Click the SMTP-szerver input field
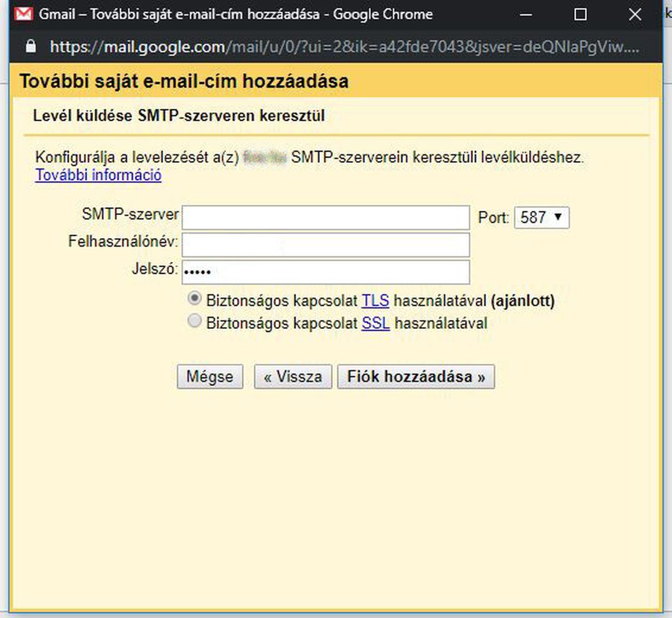The height and width of the screenshot is (618, 672). [x=325, y=218]
